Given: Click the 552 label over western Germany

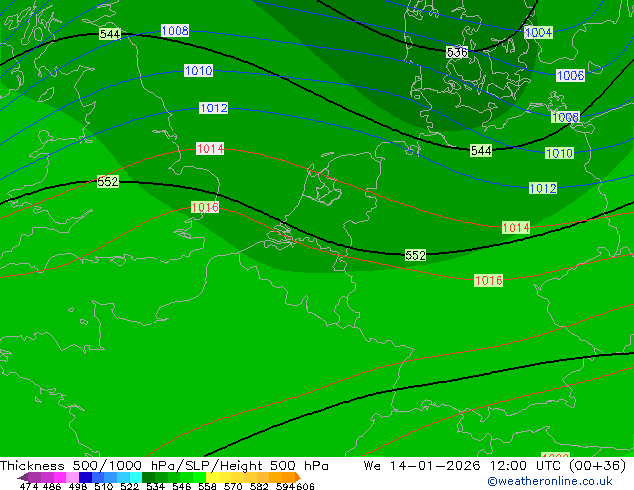Looking at the screenshot, I should (x=415, y=256).
